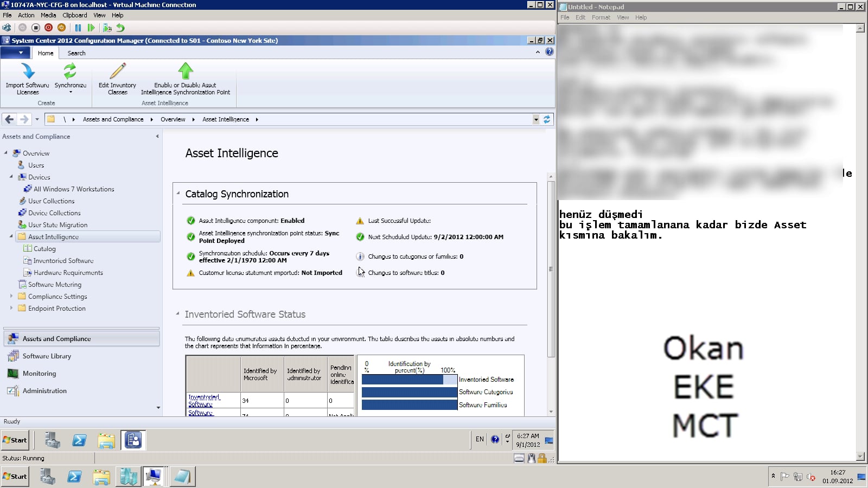Select the Home ribbon tab
Screen dimensions: 868x488
[x=46, y=53]
